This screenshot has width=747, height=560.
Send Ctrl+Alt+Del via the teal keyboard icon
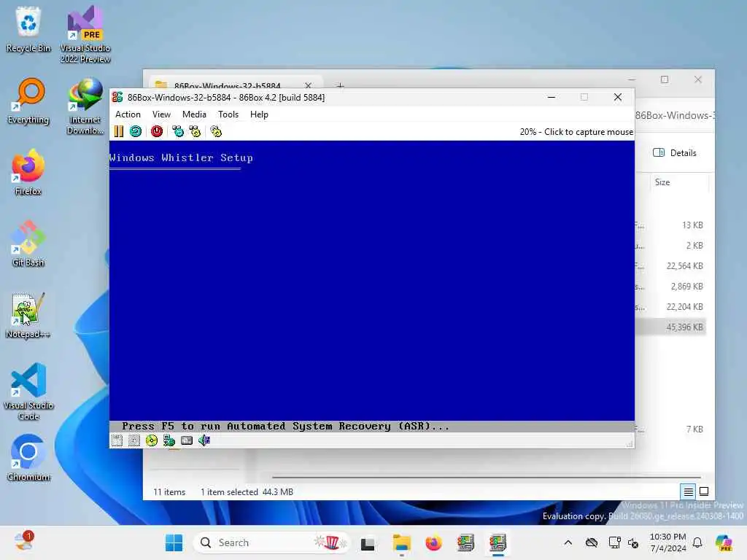click(x=178, y=131)
